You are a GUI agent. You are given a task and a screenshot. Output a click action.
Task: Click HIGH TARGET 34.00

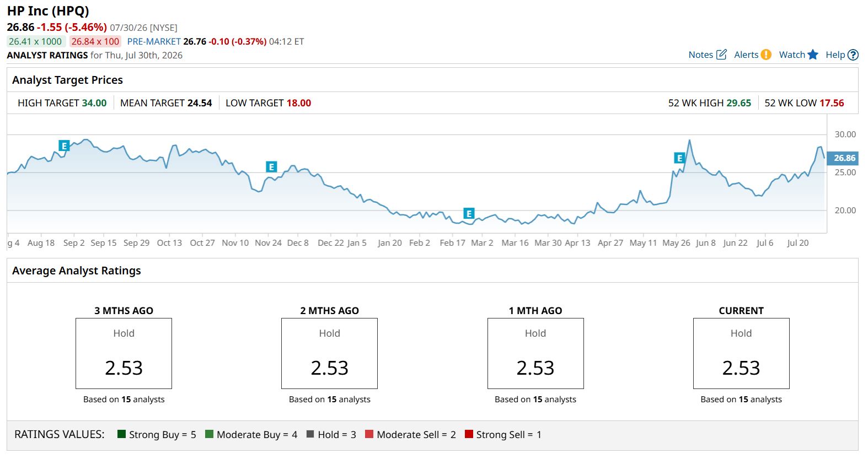point(62,103)
